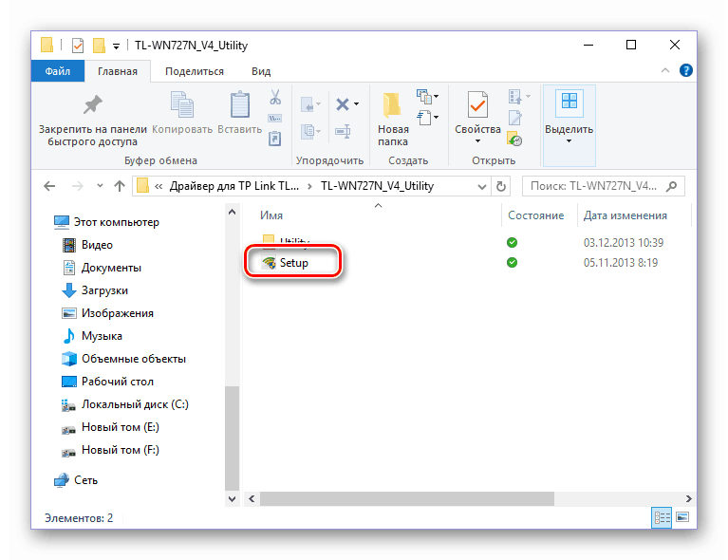Click the horizontal scrollbar thumb in file list
This screenshot has width=728, height=560.
[407, 498]
